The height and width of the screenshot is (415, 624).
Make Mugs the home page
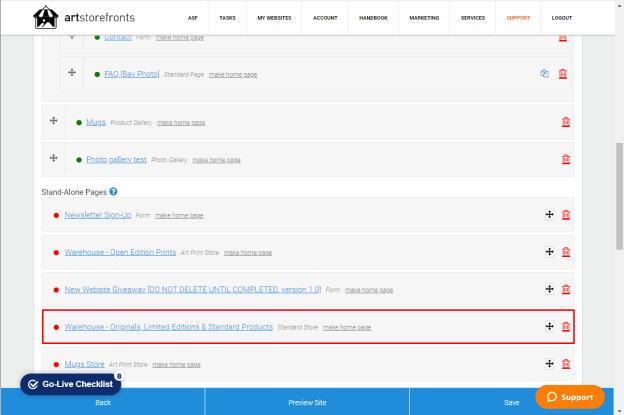tap(181, 123)
